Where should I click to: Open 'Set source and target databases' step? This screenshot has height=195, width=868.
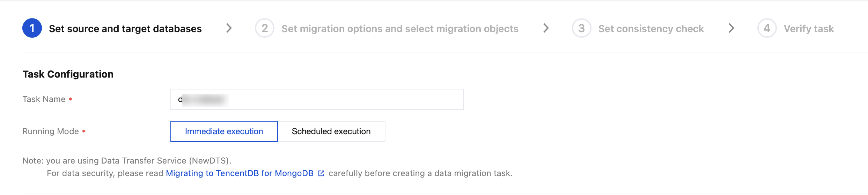point(125,29)
